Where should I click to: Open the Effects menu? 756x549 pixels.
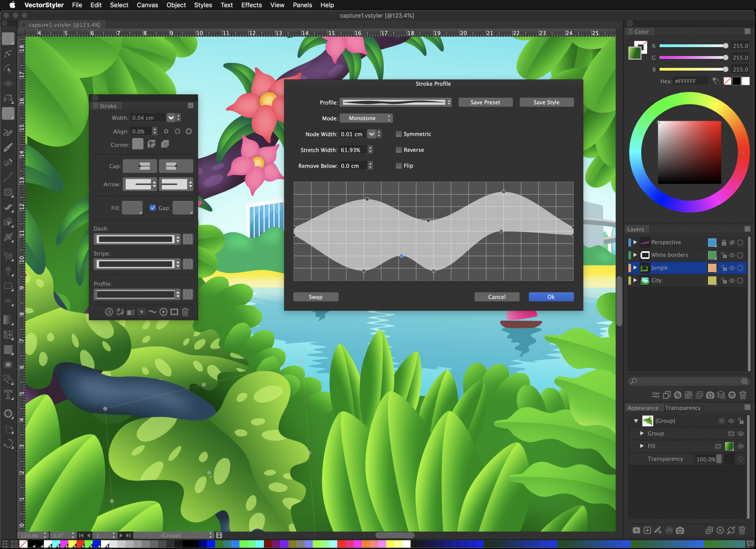pos(251,5)
